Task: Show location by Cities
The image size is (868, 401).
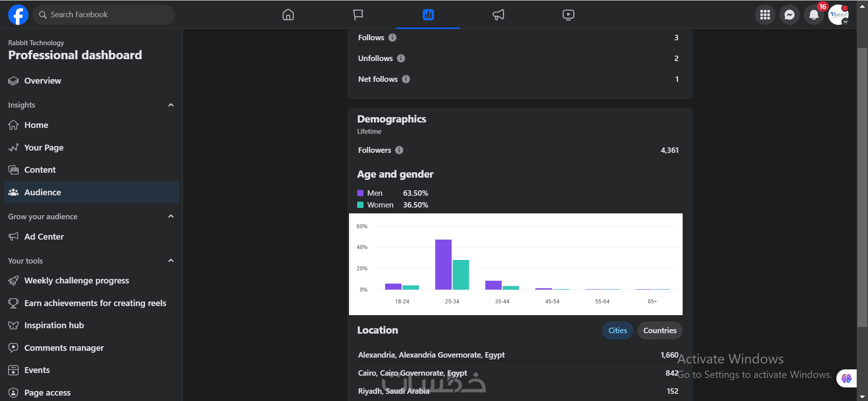Action: pyautogui.click(x=618, y=330)
